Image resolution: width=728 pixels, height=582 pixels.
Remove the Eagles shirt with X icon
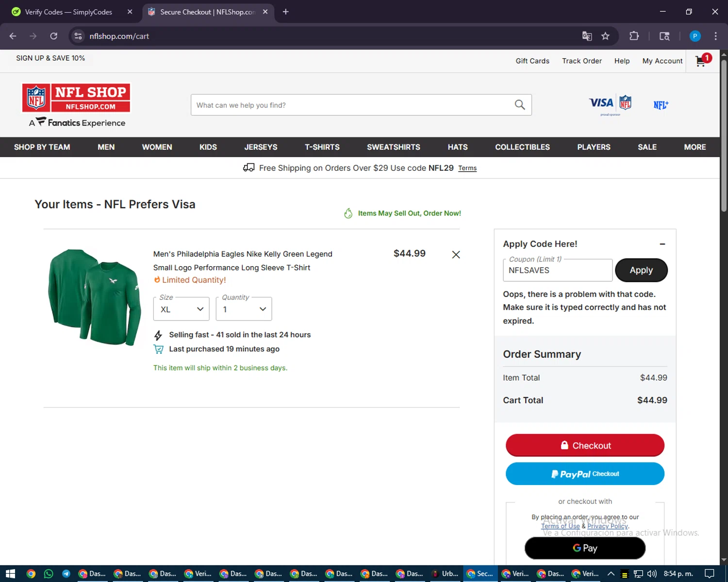click(456, 255)
